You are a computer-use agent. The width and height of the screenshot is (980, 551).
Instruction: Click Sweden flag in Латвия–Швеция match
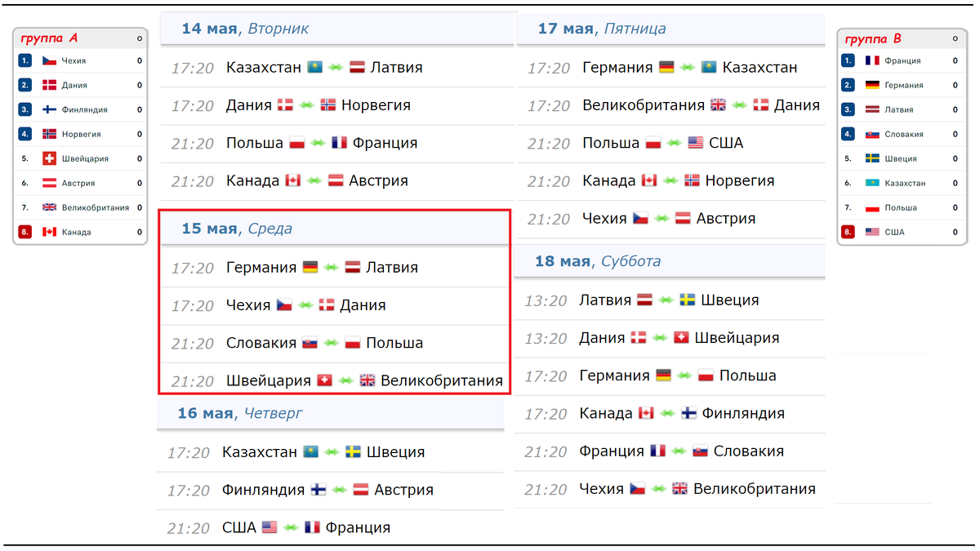tap(688, 300)
